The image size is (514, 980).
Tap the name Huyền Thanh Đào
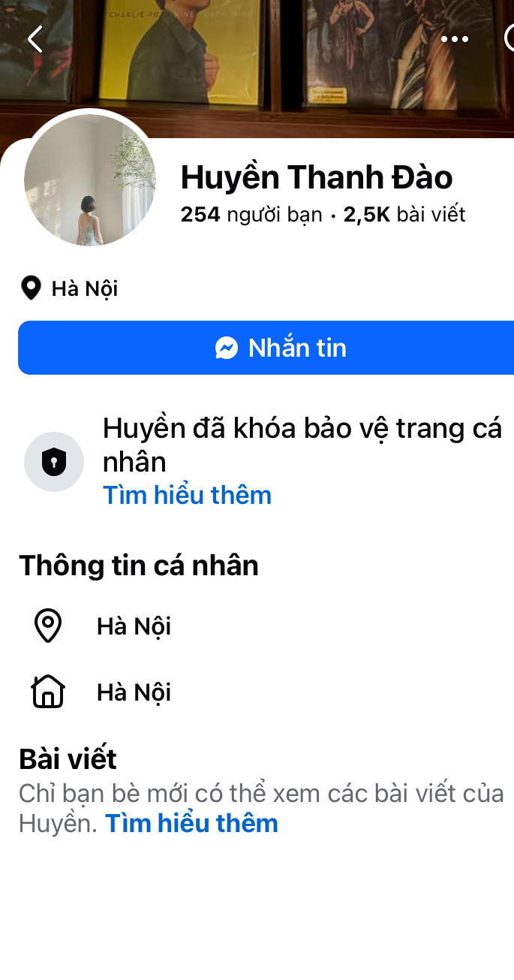coord(317,177)
